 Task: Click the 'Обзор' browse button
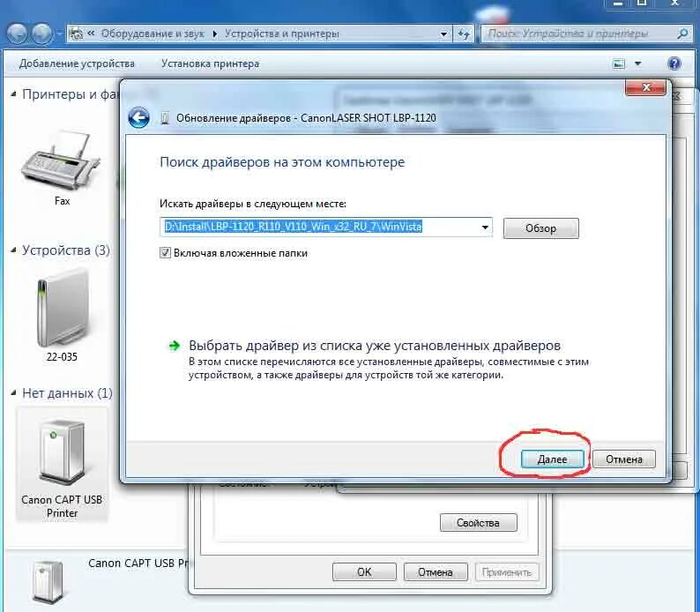541,228
